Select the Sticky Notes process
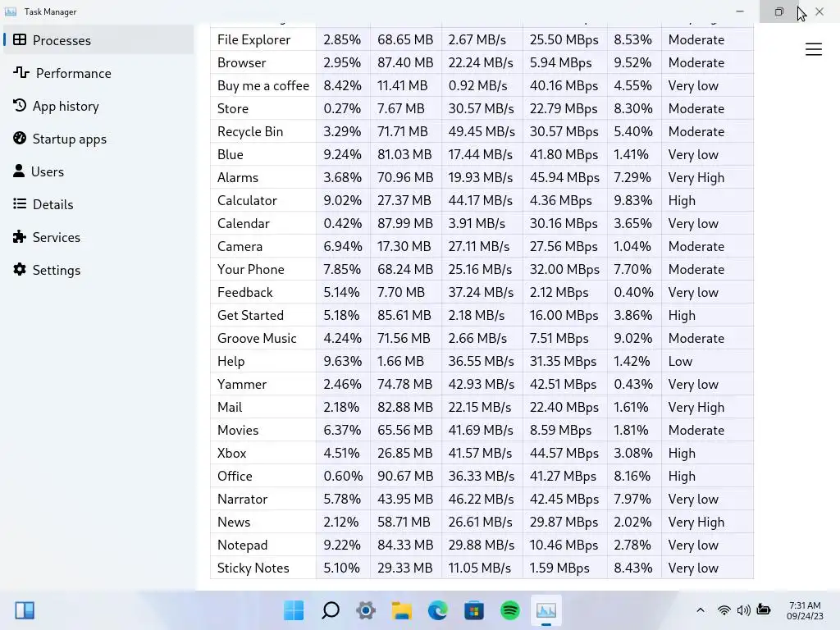Screen dimensions: 840x630 pyautogui.click(x=482, y=568)
